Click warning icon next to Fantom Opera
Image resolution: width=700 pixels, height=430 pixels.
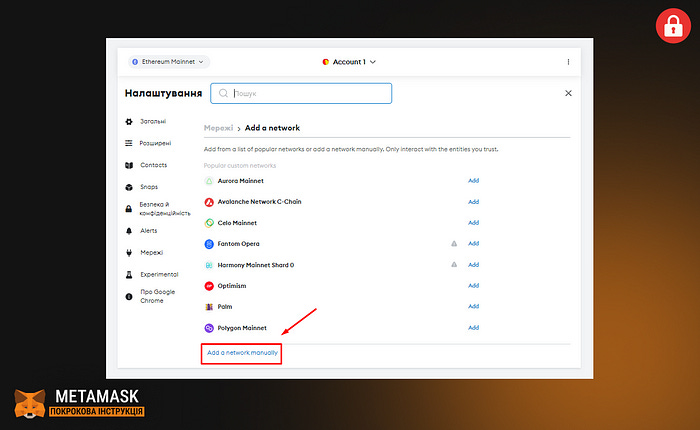(454, 244)
